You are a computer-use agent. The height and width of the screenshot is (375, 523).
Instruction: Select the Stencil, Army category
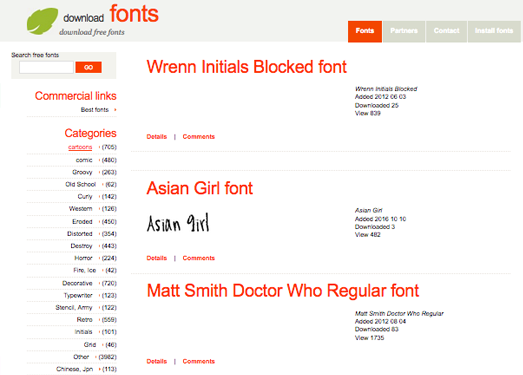click(74, 308)
